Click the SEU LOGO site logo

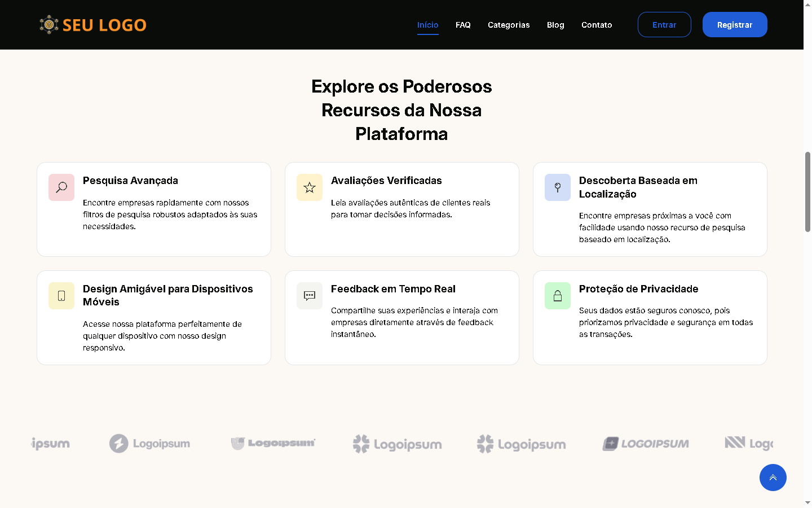(x=93, y=25)
